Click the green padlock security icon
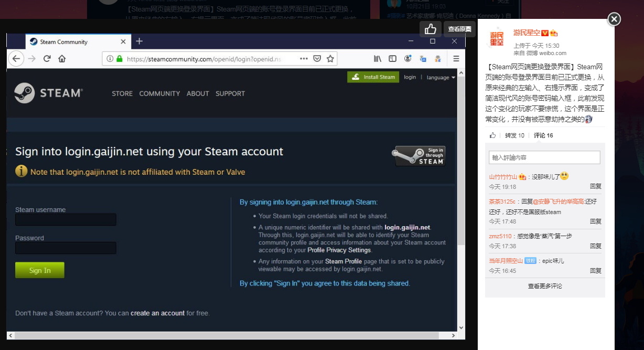644x350 pixels. (120, 59)
